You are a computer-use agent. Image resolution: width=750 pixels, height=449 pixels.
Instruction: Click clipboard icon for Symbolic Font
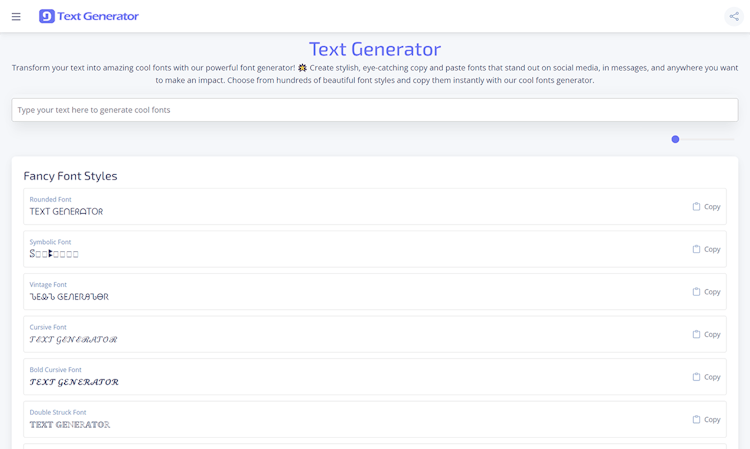click(x=696, y=249)
